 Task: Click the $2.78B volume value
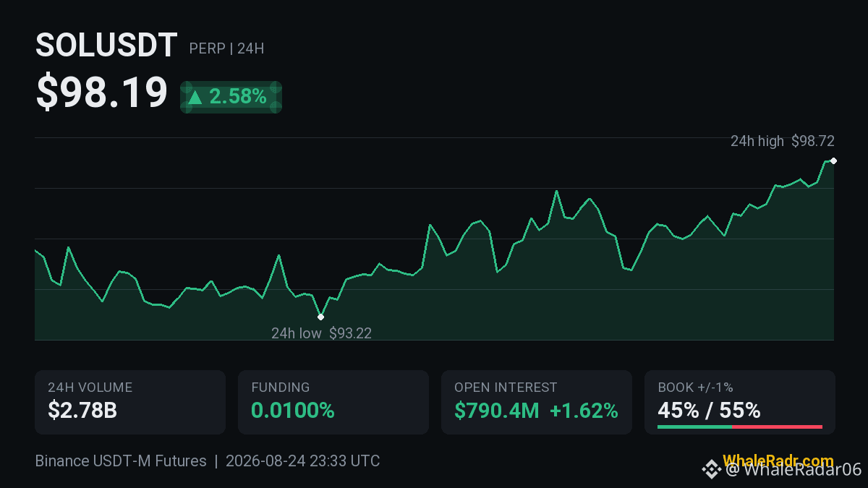point(82,411)
